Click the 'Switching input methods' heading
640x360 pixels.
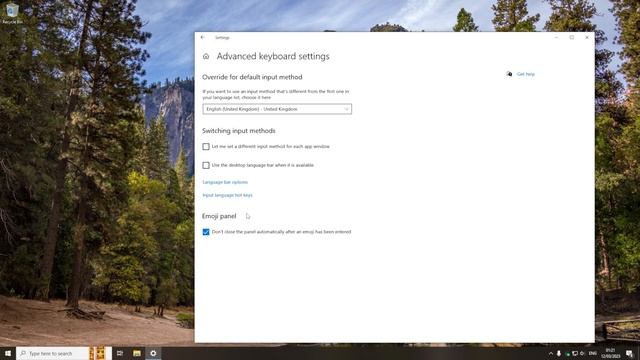click(x=239, y=131)
